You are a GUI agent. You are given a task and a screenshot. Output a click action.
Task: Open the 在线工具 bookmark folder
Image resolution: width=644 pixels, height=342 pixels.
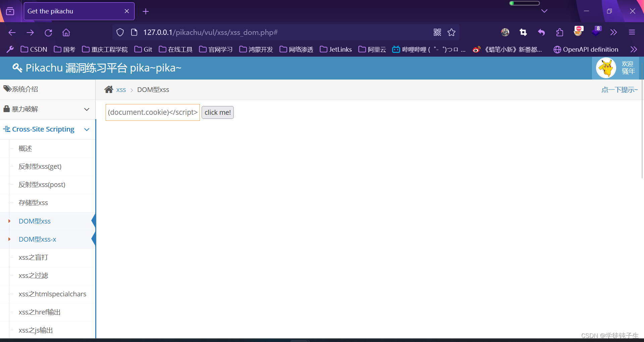pos(175,49)
